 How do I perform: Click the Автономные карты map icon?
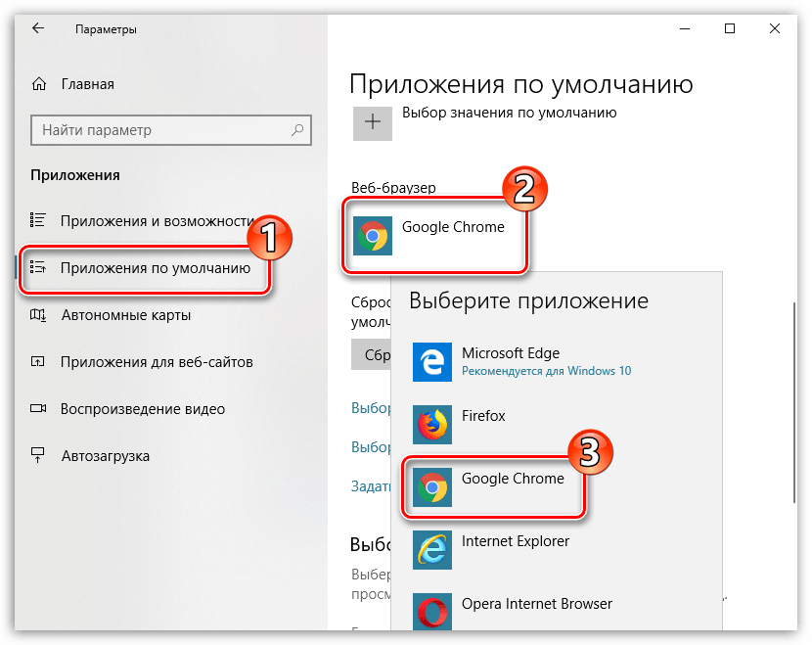pos(38,314)
